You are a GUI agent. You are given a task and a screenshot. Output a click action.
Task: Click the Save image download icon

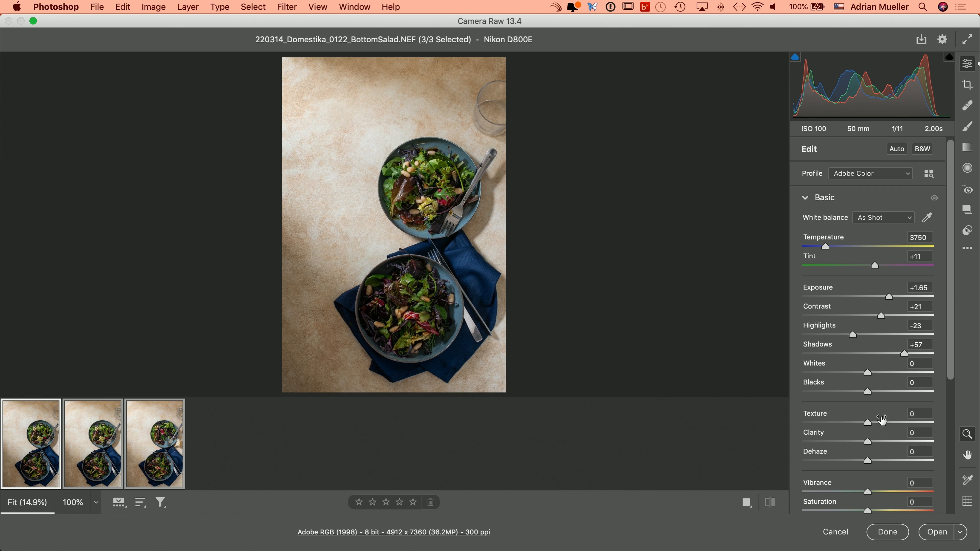pos(921,40)
